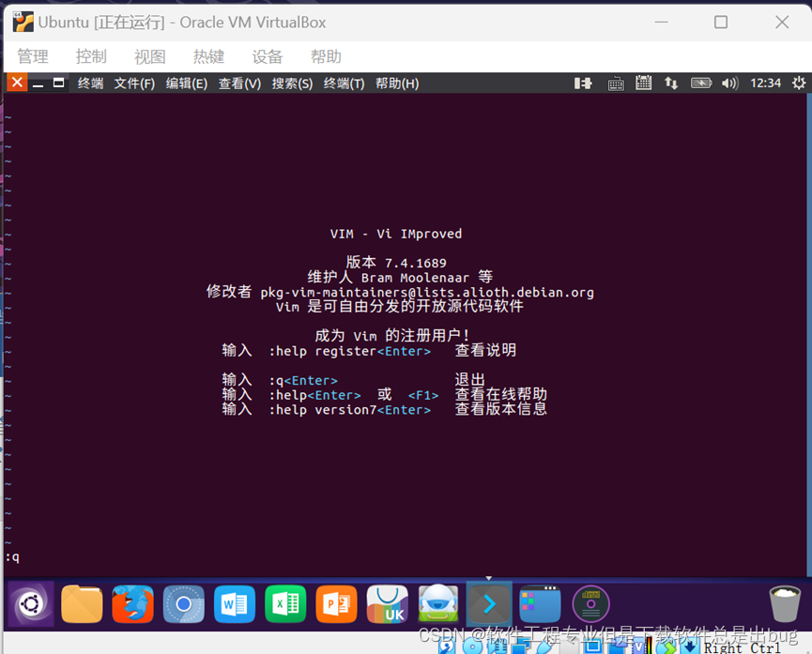
Task: Open Ubuntu Software store from the dock
Action: [x=388, y=603]
